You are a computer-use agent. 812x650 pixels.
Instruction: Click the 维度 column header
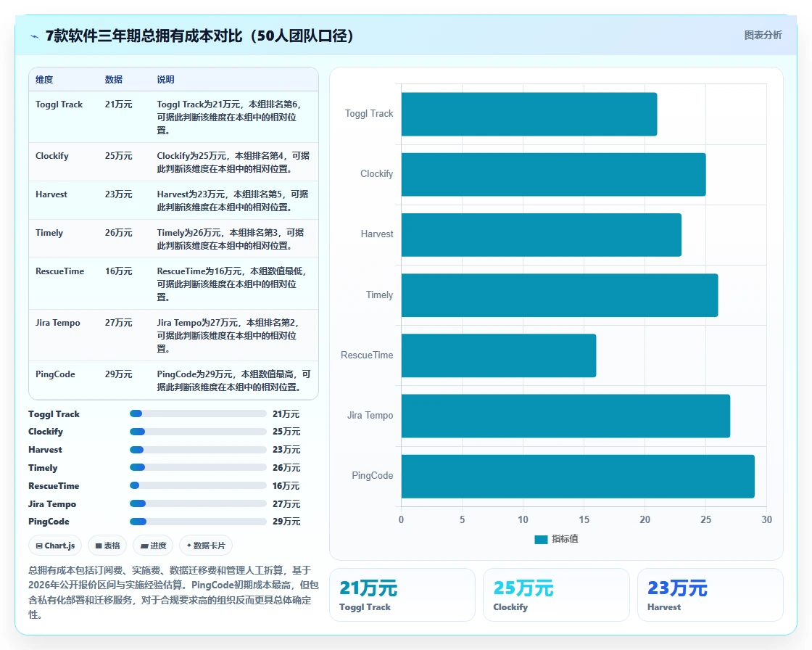click(x=44, y=79)
